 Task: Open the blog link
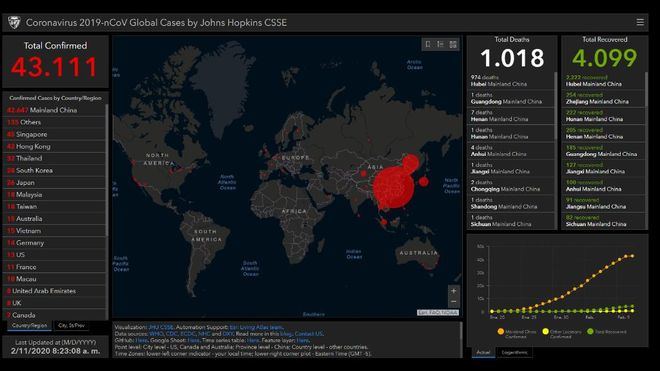click(286, 334)
